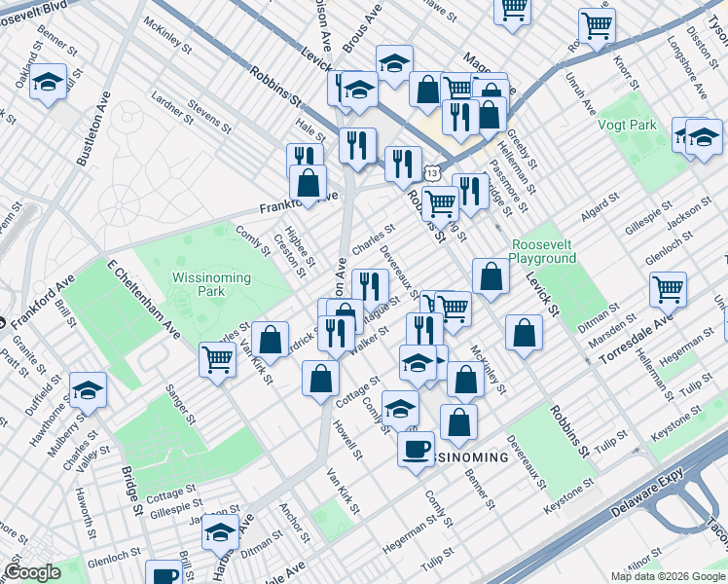
Task: Open the shopping bag marker directly above the Wissinoming label
Action: click(x=458, y=422)
